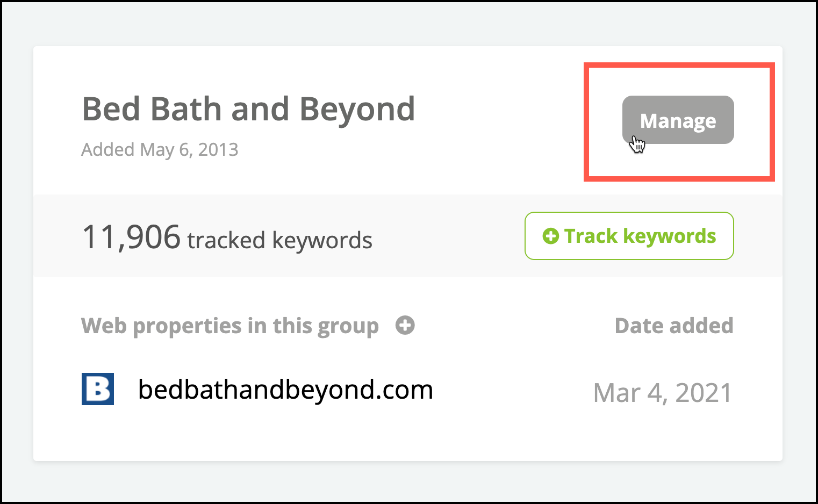This screenshot has height=504, width=818.
Task: Click the Added May 6, 2013 text
Action: pyautogui.click(x=160, y=149)
